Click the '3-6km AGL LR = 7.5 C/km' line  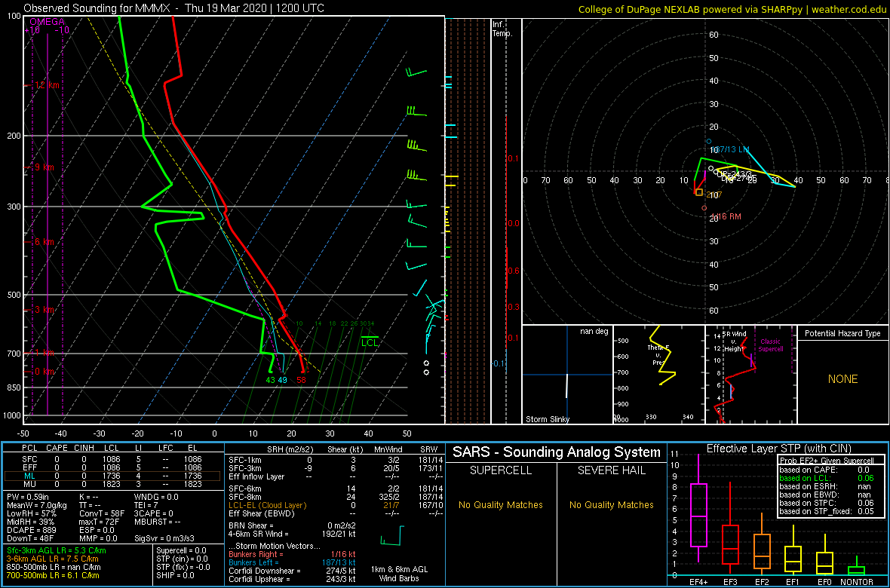pos(54,559)
